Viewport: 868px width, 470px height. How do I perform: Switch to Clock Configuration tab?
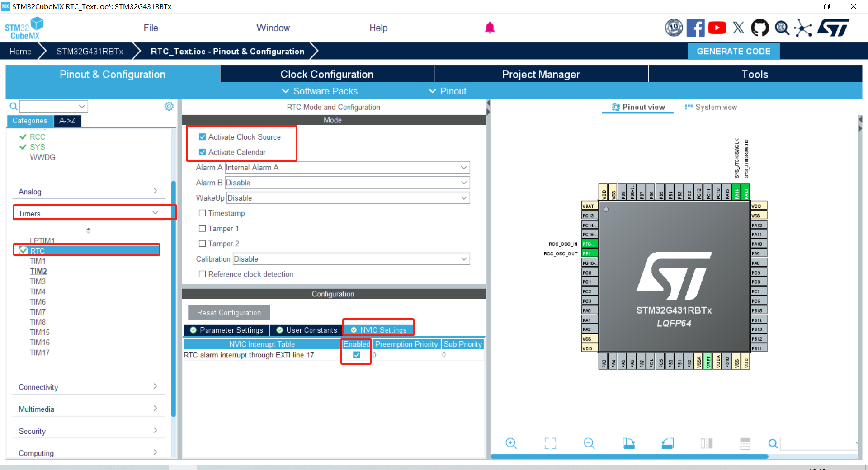point(327,74)
